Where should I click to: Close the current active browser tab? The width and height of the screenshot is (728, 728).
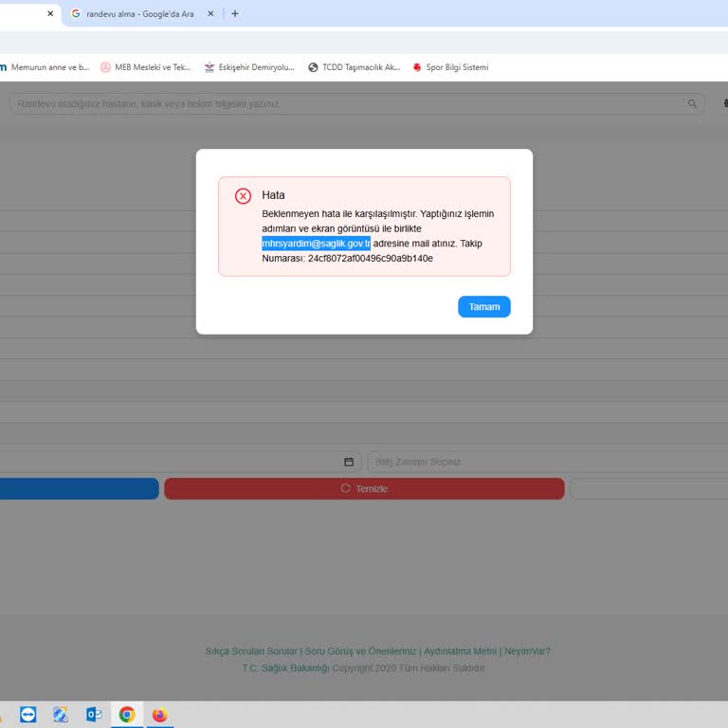pos(50,14)
